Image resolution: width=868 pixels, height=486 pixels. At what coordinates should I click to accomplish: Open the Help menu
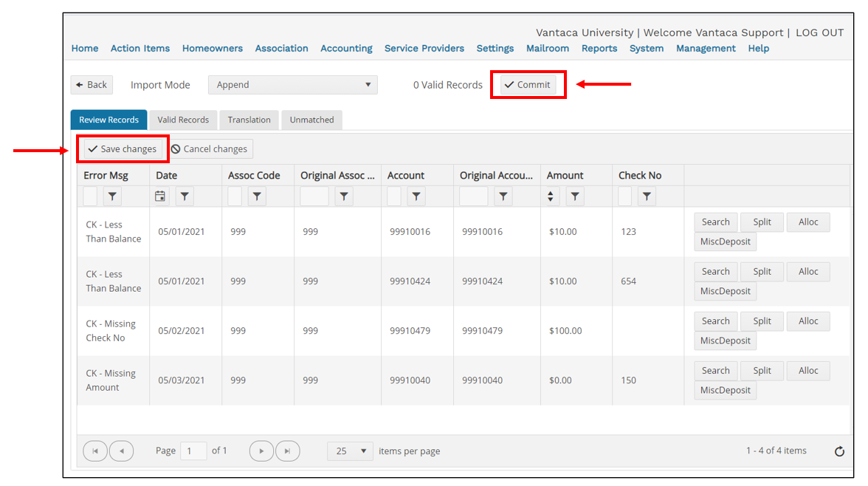(x=759, y=48)
